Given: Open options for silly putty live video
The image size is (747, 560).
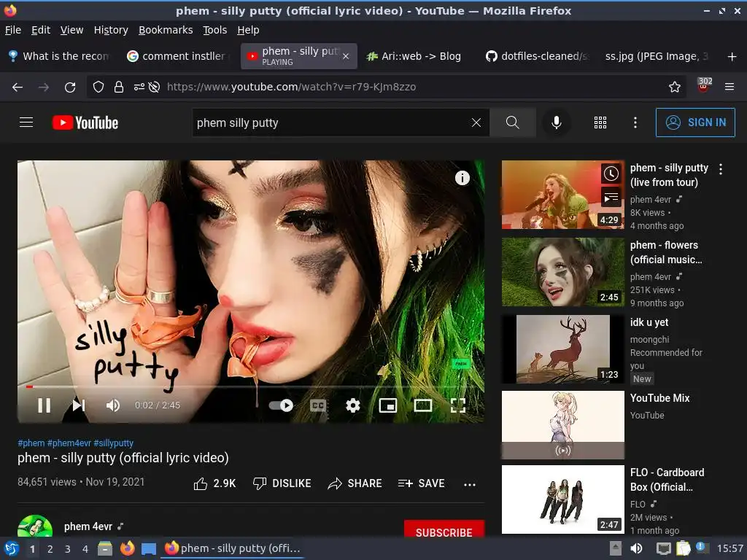Looking at the screenshot, I should point(721,169).
